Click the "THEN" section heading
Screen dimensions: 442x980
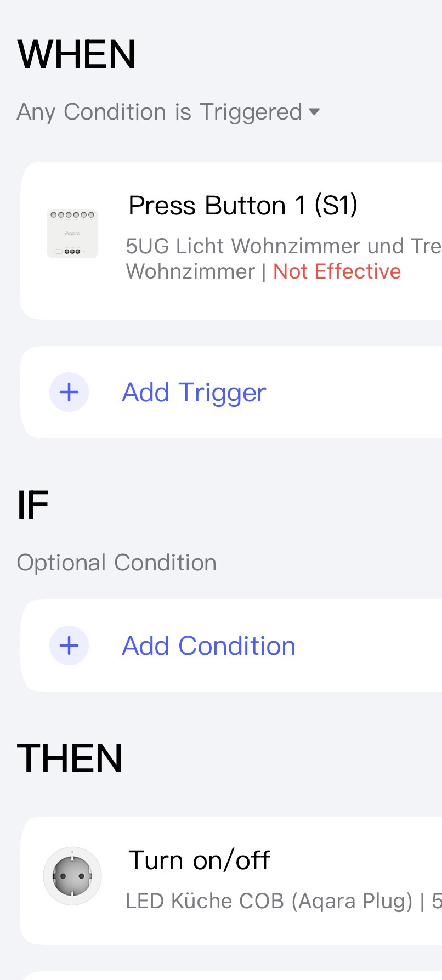(70, 759)
